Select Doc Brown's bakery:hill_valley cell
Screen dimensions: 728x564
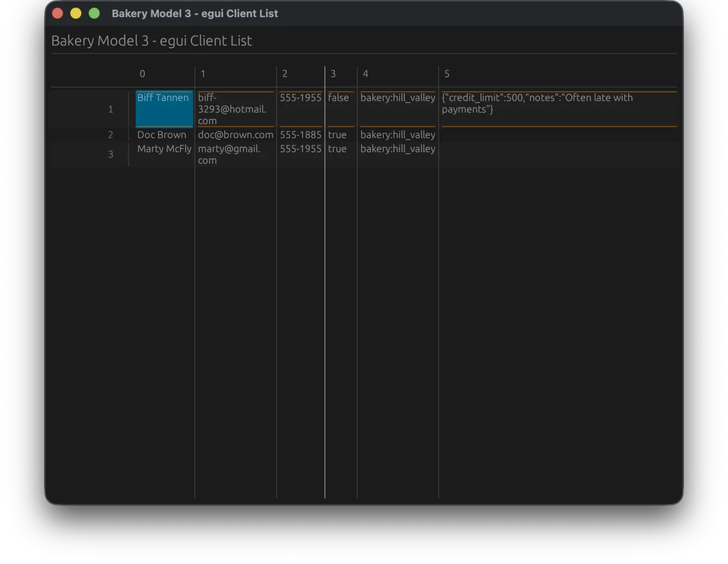(398, 135)
